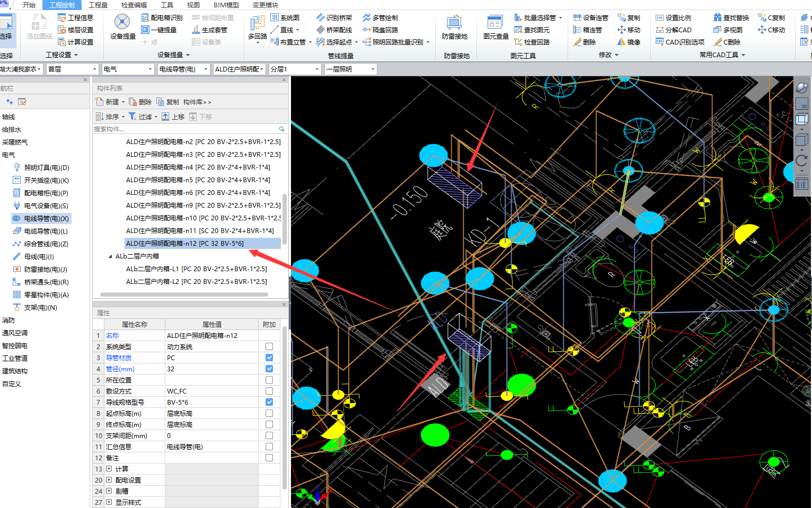Click 删除 in the component list toolbar
Image resolution: width=812 pixels, height=508 pixels.
(140, 102)
